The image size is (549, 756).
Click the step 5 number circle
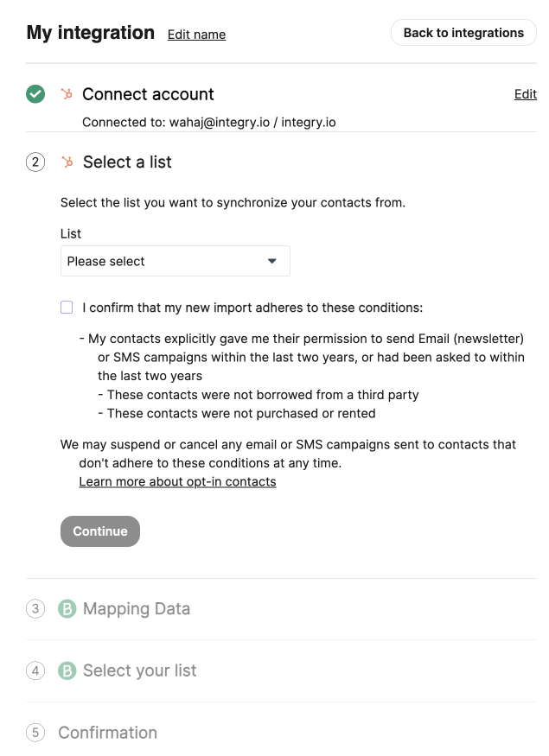35,733
